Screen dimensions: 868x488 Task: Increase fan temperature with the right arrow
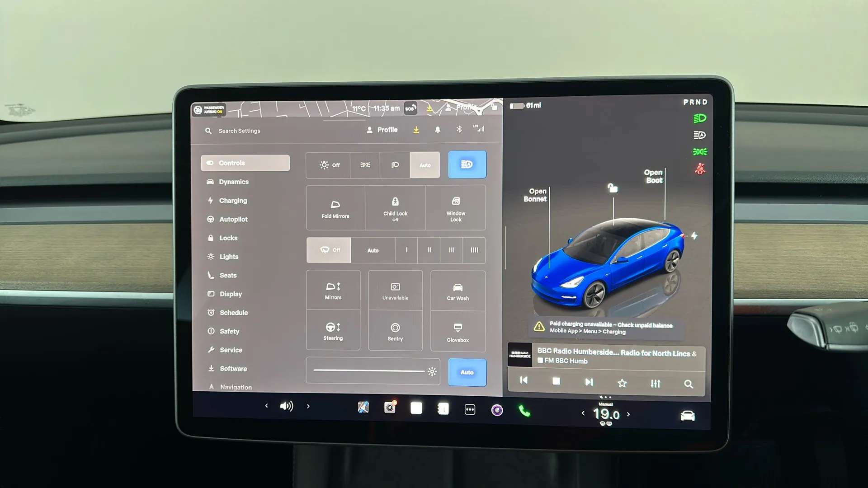[x=628, y=414]
